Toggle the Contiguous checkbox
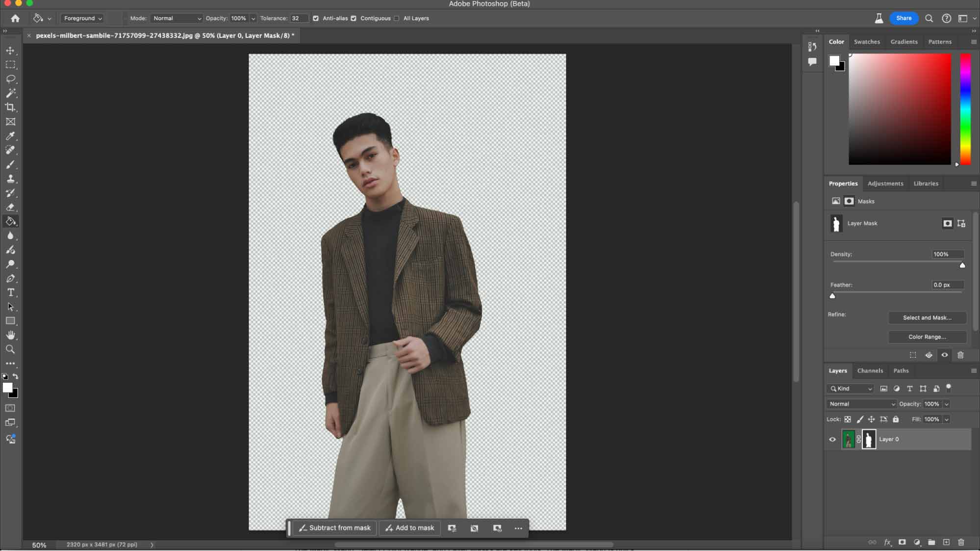 click(x=353, y=18)
